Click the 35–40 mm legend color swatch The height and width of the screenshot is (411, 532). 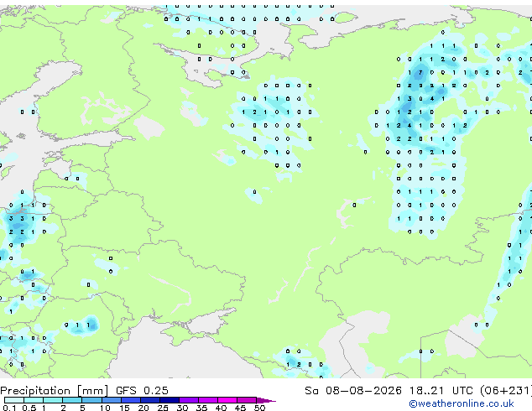207,400
